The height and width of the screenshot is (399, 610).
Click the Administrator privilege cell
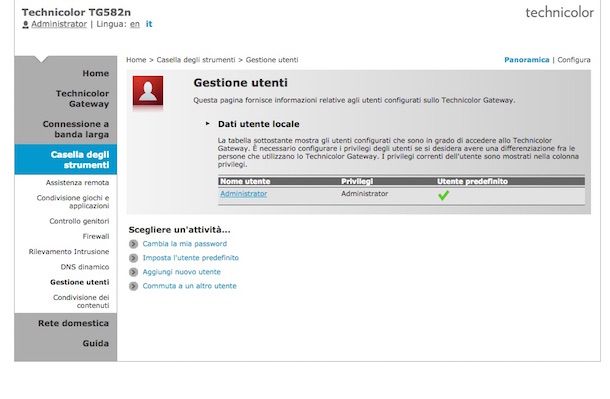click(365, 194)
